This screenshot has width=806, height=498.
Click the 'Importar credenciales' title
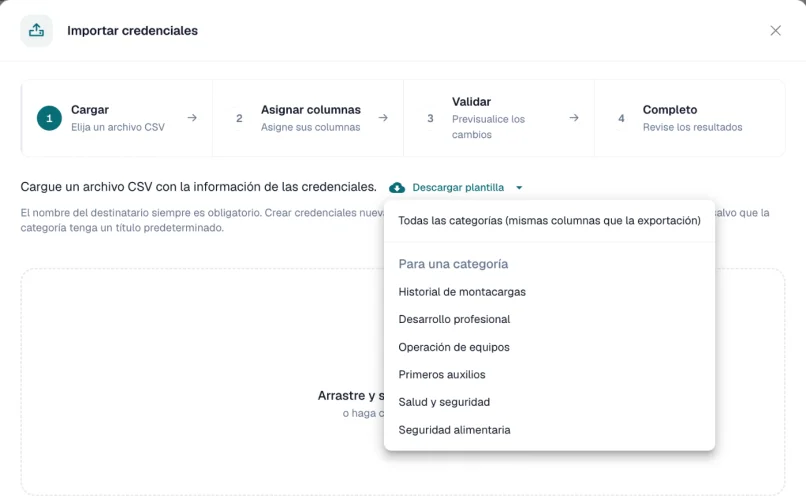[132, 30]
